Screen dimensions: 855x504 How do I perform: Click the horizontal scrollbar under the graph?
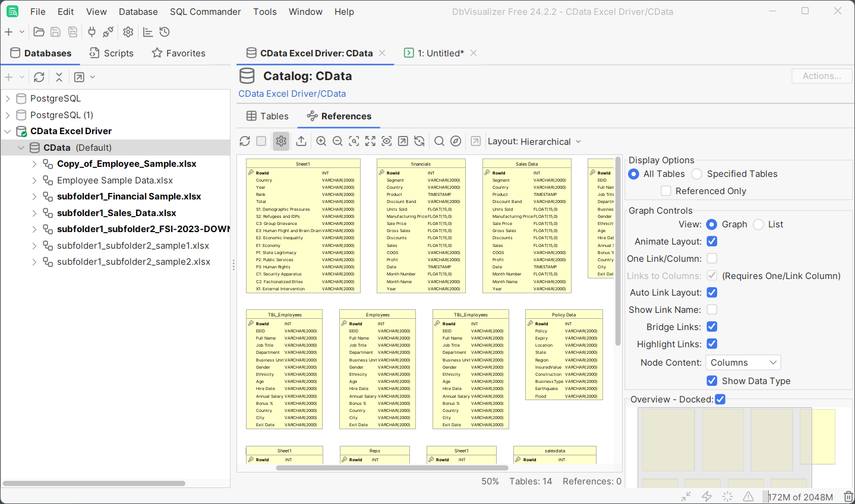point(392,468)
